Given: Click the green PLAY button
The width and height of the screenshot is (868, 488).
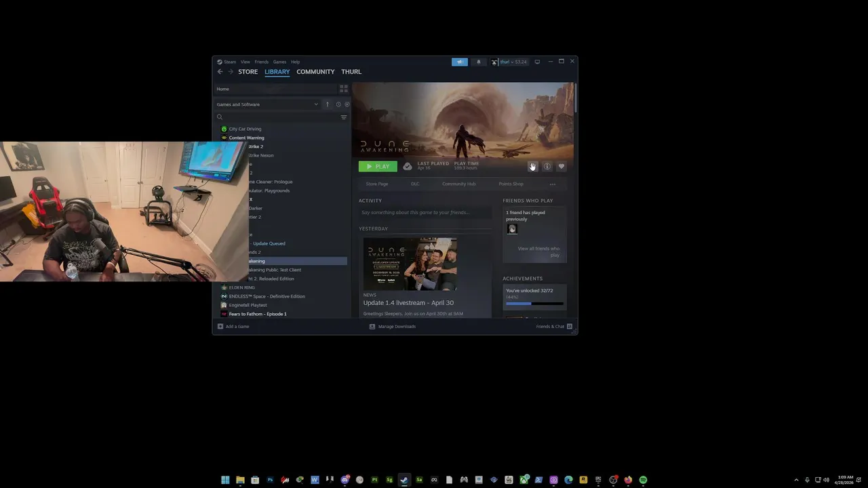Looking at the screenshot, I should 378,166.
